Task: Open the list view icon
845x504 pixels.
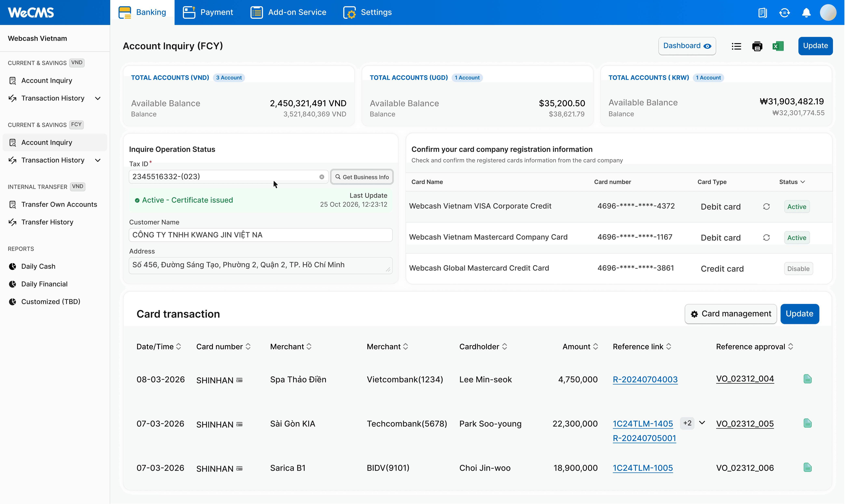Action: tap(736, 46)
